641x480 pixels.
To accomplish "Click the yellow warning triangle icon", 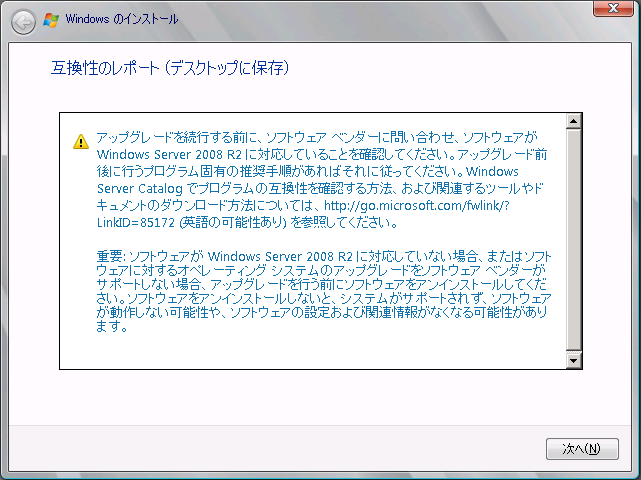I will tap(81, 141).
